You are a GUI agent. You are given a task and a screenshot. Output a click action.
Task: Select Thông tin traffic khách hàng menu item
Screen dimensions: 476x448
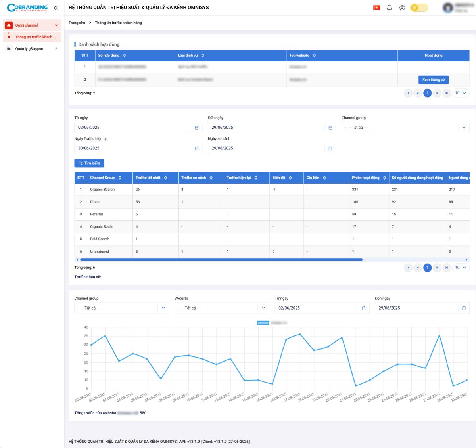(35, 37)
